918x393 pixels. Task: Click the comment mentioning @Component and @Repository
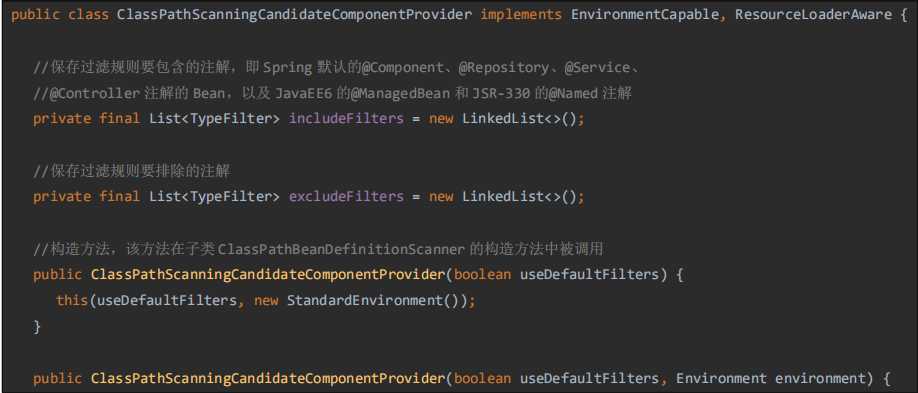tap(336, 67)
